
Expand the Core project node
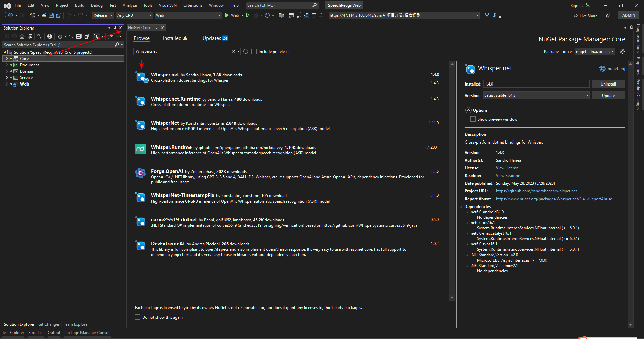coord(7,59)
